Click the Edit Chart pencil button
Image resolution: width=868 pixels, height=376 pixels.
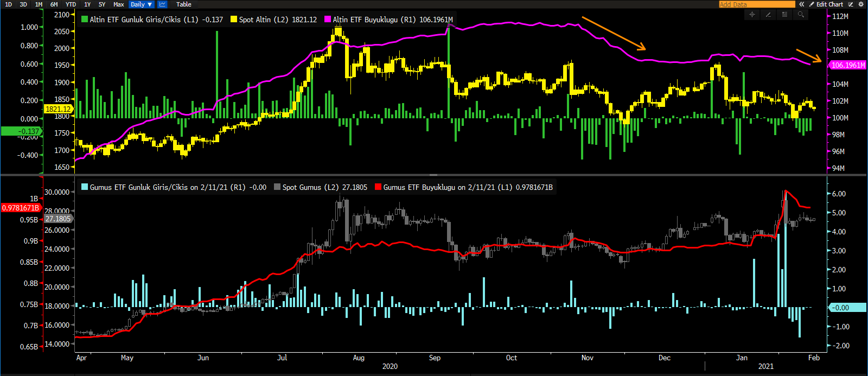pos(826,4)
